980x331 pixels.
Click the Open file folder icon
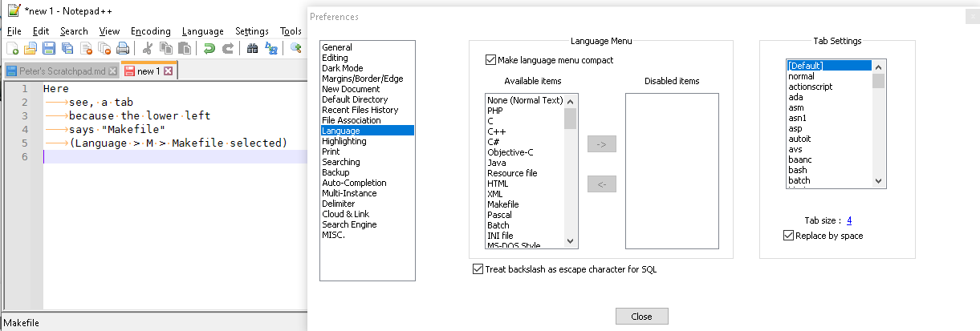coord(30,48)
